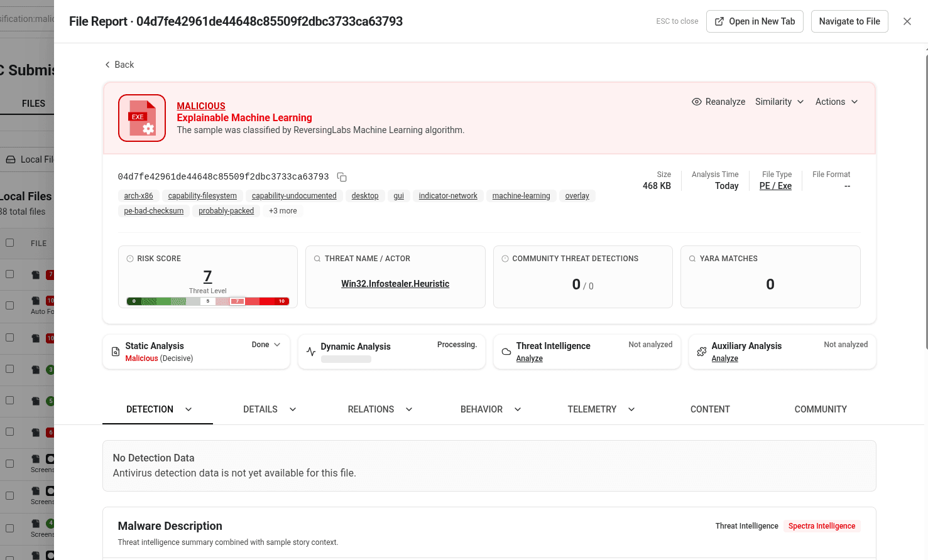Switch to the DETAILS tab
This screenshot has height=560, width=928.
pos(260,409)
